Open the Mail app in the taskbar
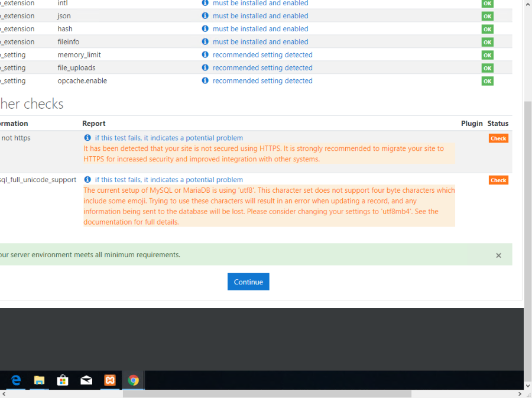The width and height of the screenshot is (532, 398). pos(86,380)
